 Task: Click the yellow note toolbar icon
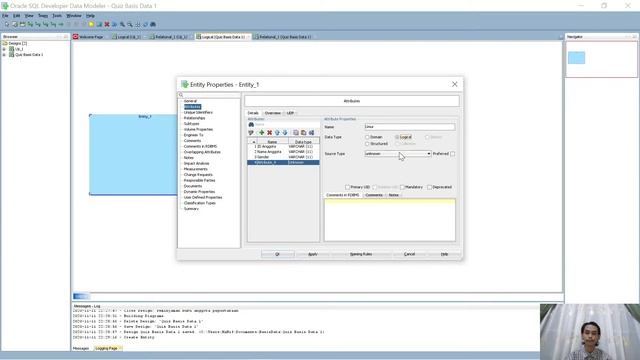click(x=91, y=24)
